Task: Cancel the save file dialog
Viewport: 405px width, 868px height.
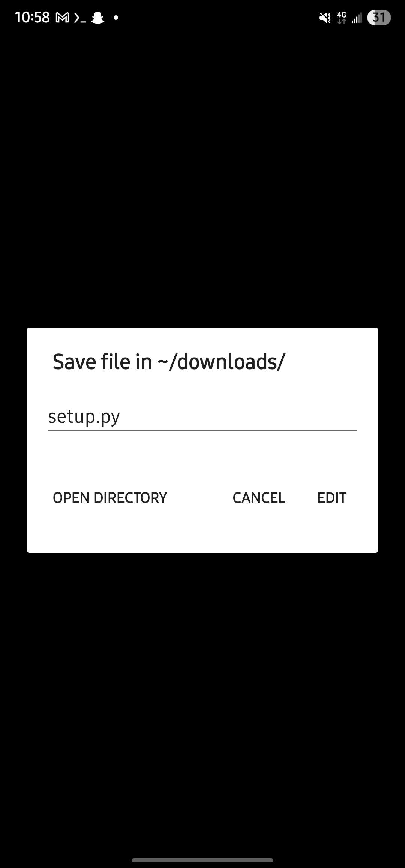Action: (259, 498)
